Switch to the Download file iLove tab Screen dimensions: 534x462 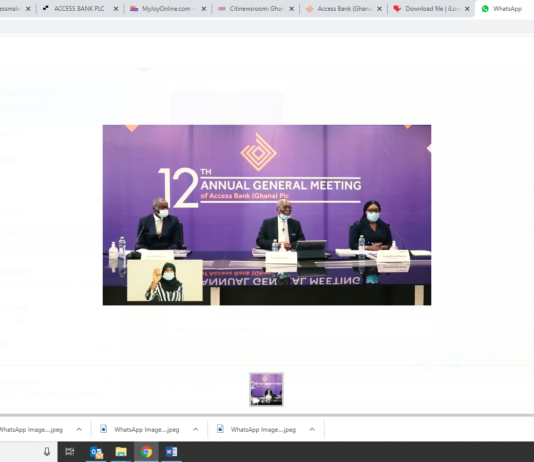tap(431, 9)
